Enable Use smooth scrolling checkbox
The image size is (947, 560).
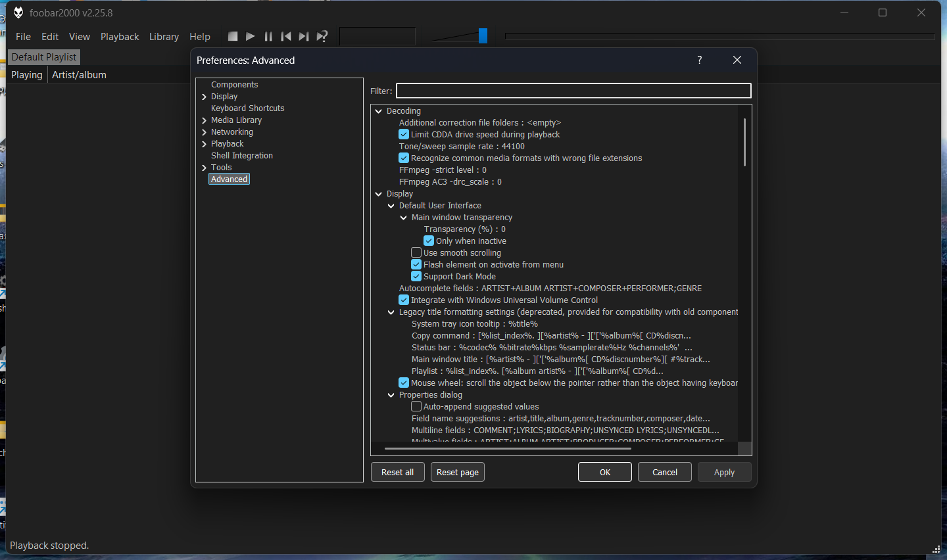pos(416,253)
